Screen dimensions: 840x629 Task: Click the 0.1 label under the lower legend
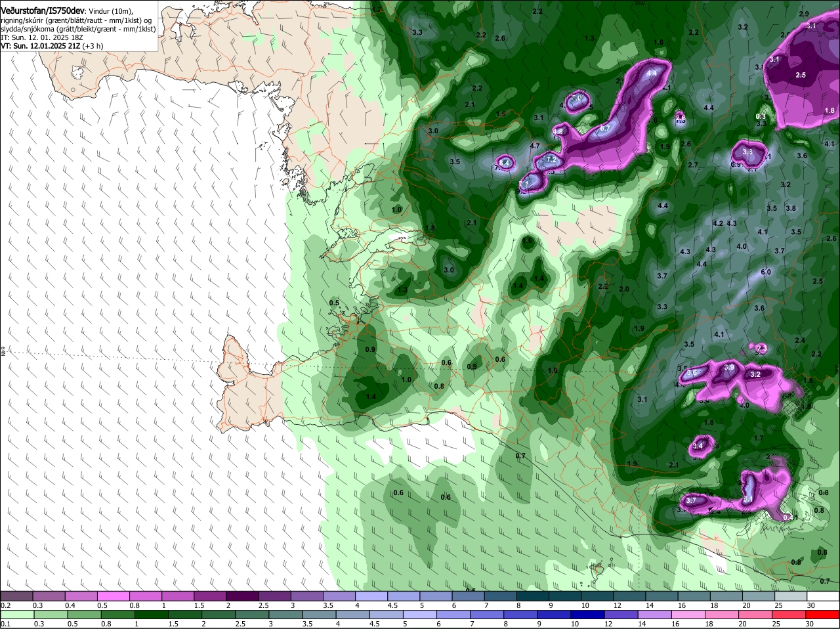coord(6,624)
